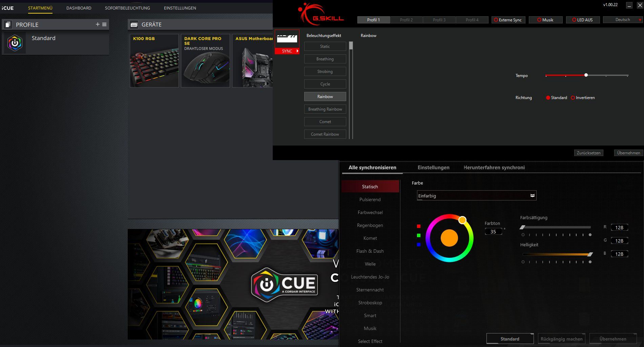Click the orange color preview circle

pyautogui.click(x=449, y=238)
